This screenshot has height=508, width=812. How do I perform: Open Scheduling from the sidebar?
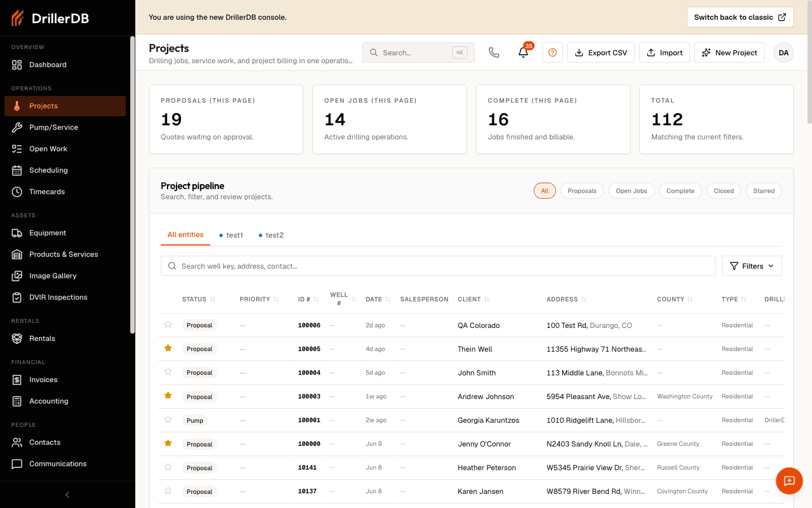[65, 170]
